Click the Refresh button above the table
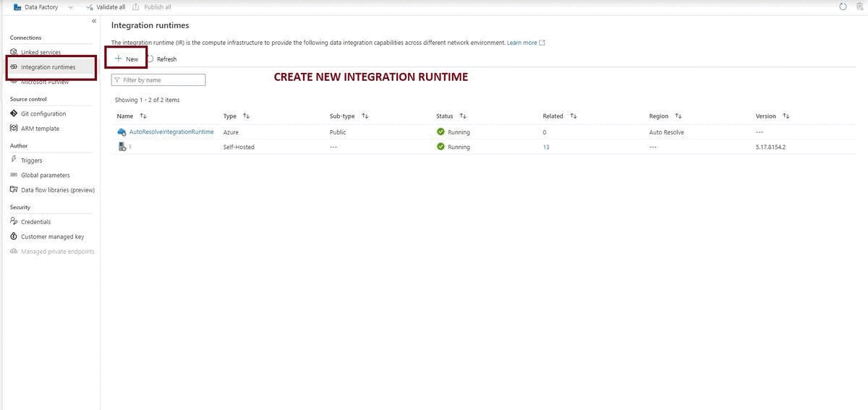 (x=163, y=59)
